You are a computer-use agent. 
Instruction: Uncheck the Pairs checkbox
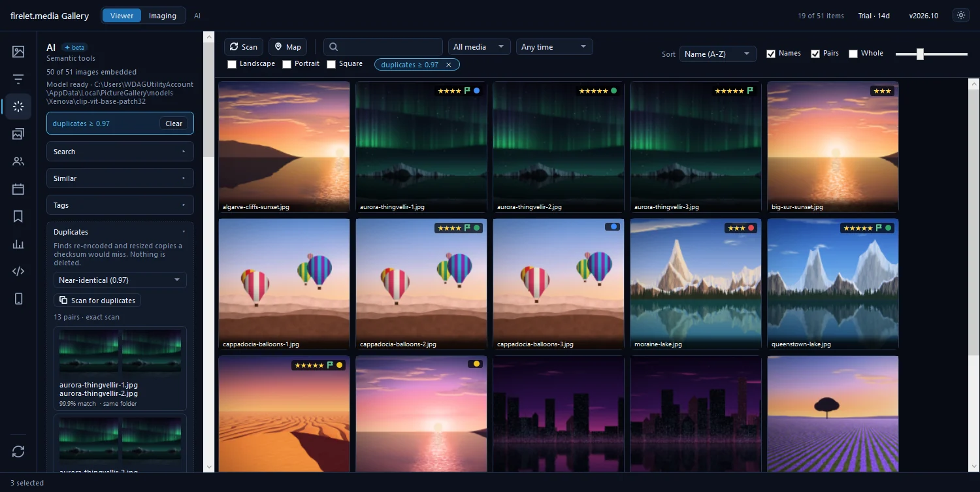pos(815,54)
